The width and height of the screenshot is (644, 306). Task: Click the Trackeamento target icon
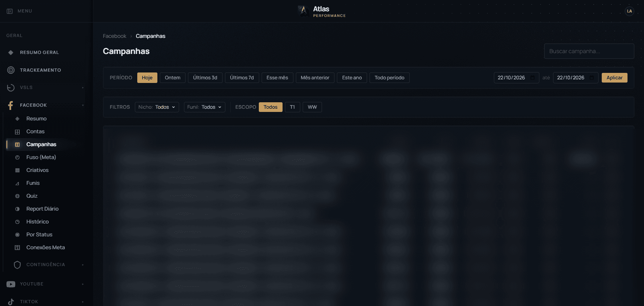pos(11,70)
